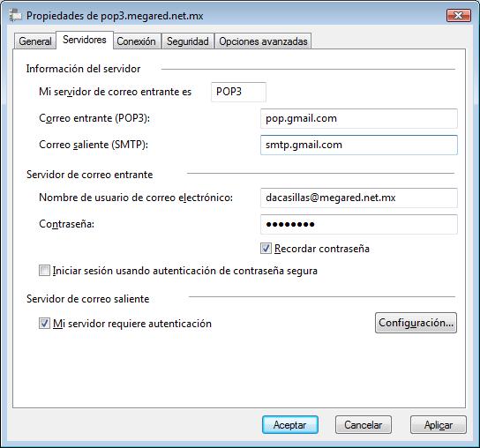Open the Opciones avanzadas tab
The width and height of the screenshot is (480, 448).
click(263, 41)
